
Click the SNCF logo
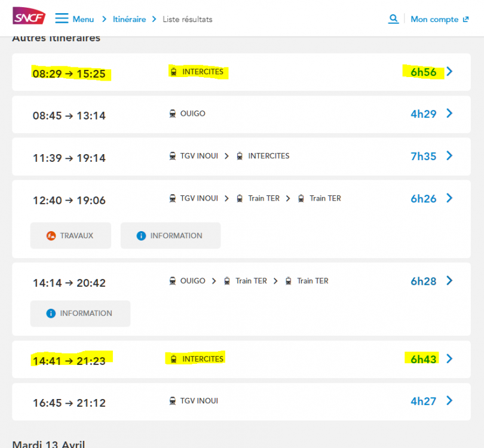click(29, 17)
